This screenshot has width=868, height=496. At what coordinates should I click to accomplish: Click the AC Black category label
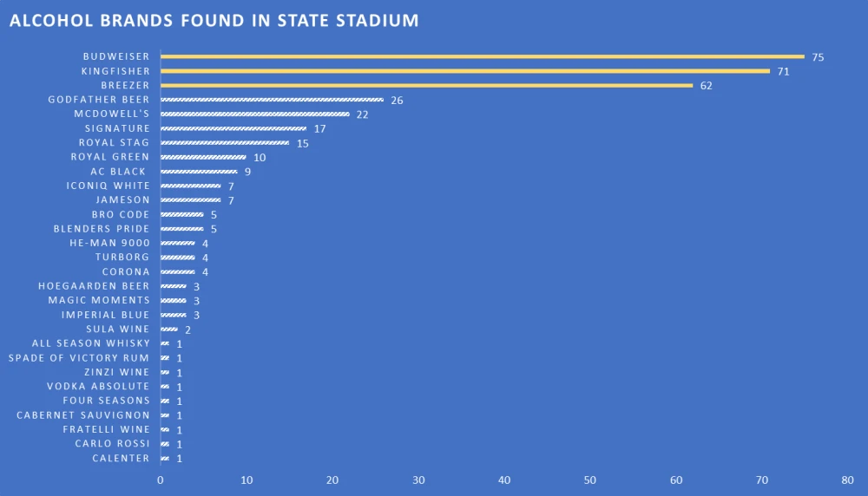pyautogui.click(x=118, y=171)
